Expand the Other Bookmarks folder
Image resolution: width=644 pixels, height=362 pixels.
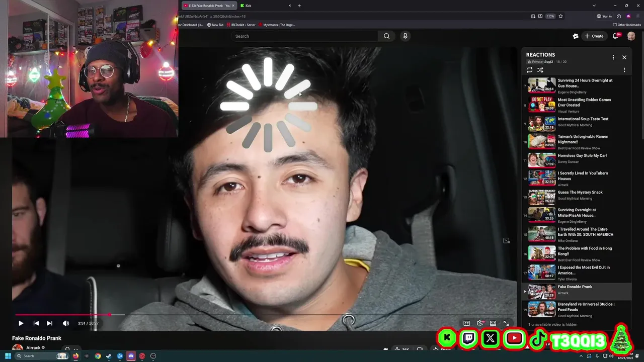tap(627, 25)
